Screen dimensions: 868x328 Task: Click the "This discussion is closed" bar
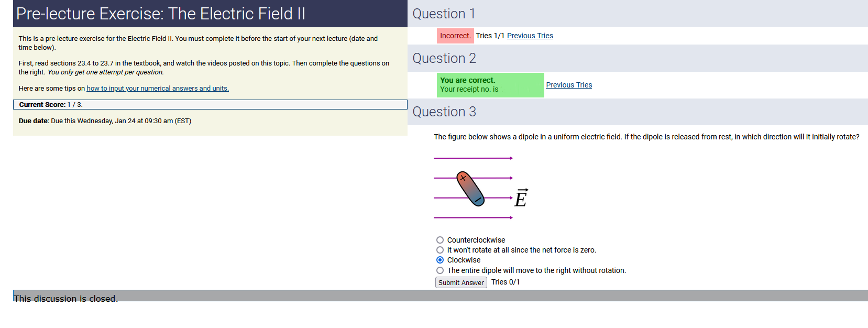click(440, 296)
